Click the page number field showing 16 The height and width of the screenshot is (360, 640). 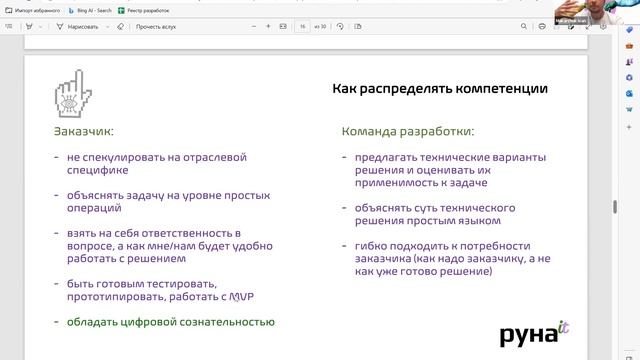coord(302,27)
